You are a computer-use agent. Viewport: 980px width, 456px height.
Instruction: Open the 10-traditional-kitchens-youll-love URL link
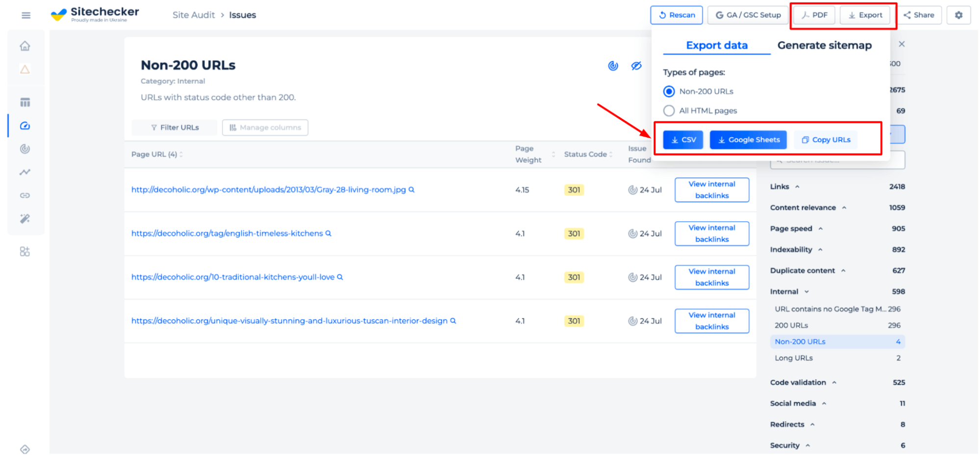(233, 277)
